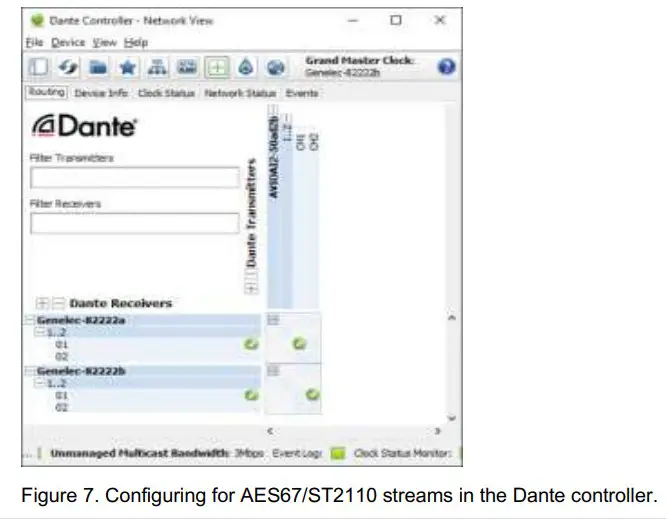
Task: Click the blue star toolbar icon
Action: 127,67
